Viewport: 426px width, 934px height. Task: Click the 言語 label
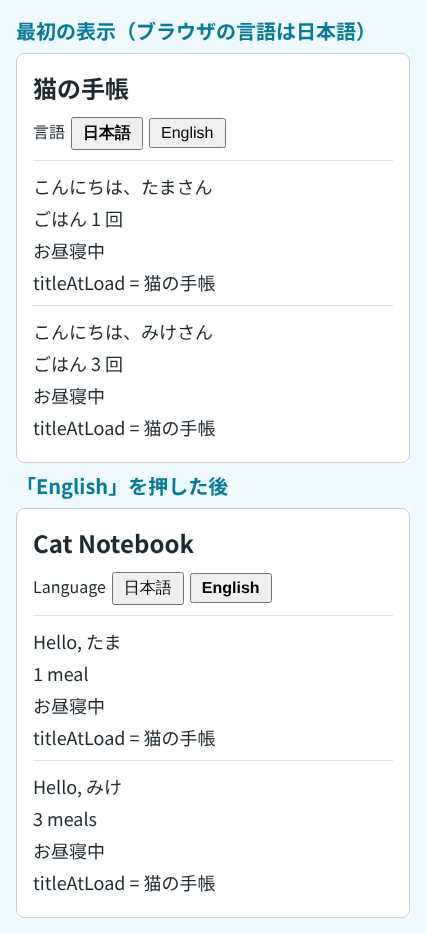pos(49,132)
